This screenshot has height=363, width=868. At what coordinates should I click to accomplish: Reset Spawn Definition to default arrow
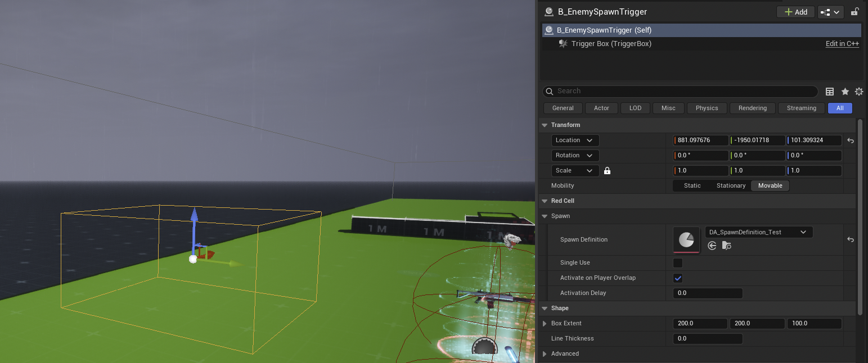pos(851,239)
